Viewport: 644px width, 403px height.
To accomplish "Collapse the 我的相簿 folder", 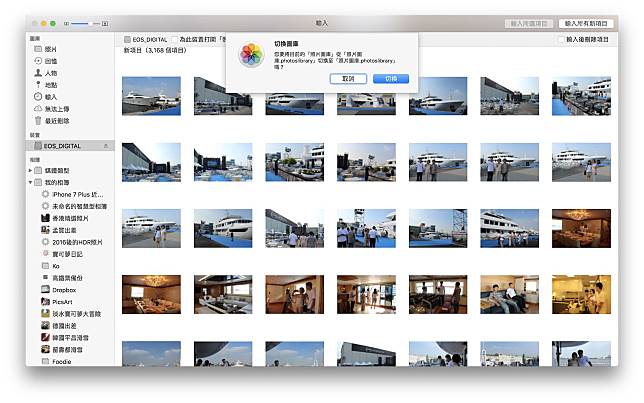I will pyautogui.click(x=31, y=183).
